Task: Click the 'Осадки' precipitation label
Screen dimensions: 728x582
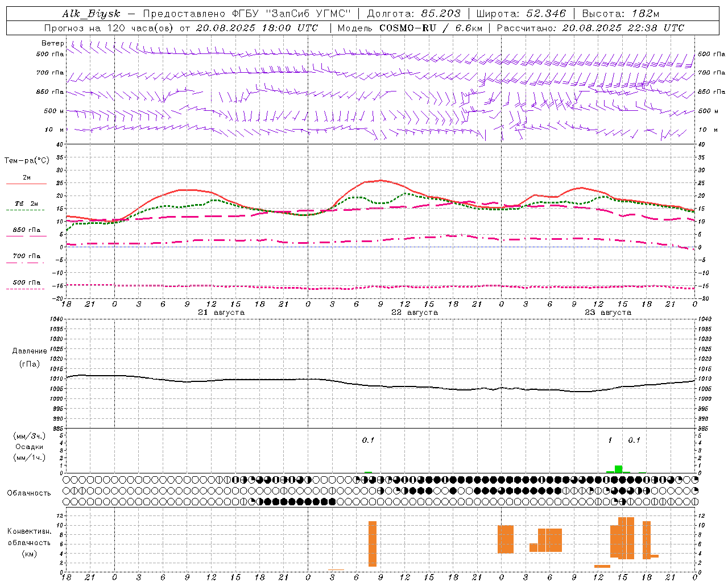Action: click(30, 447)
